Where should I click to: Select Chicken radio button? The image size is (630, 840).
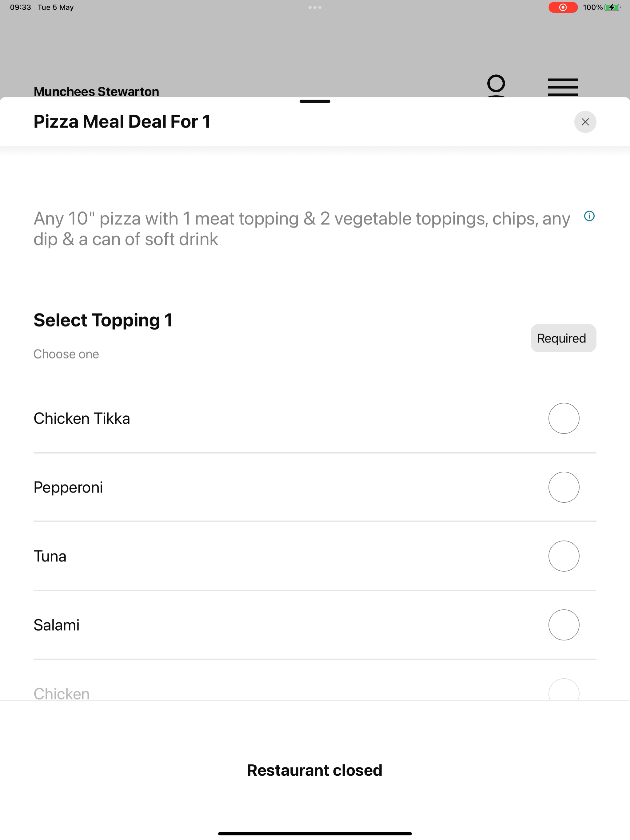click(x=564, y=690)
